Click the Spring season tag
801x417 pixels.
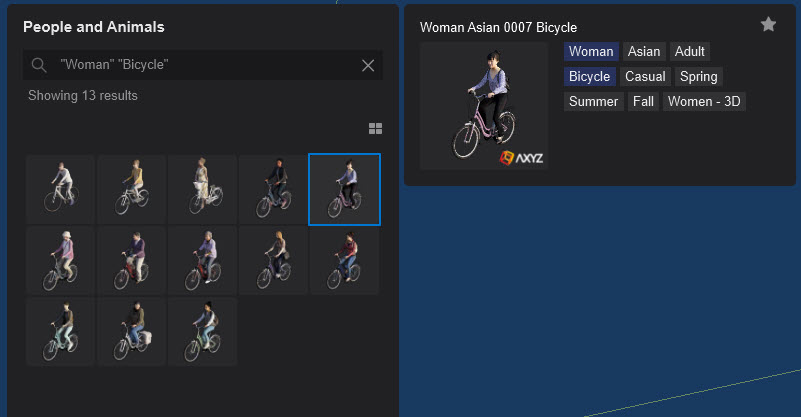699,77
